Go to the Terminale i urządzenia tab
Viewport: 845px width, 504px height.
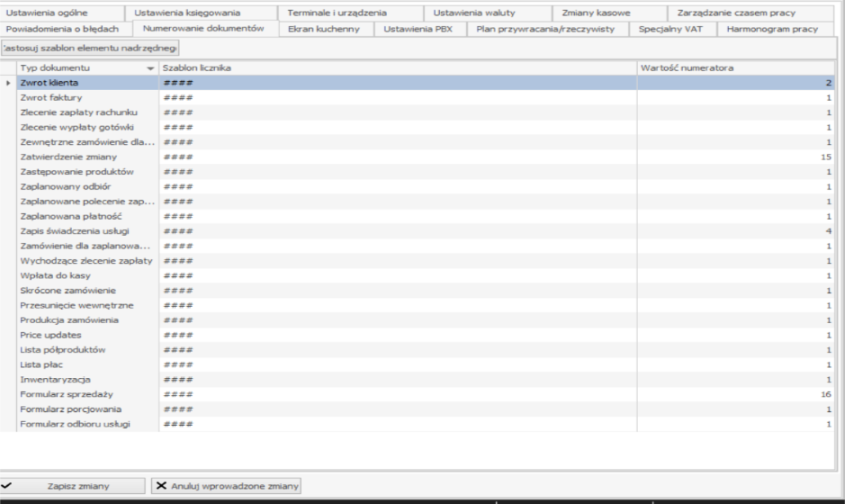click(x=337, y=13)
